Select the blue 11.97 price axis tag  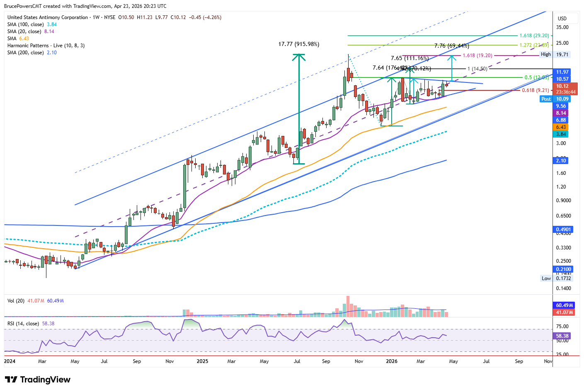click(562, 72)
